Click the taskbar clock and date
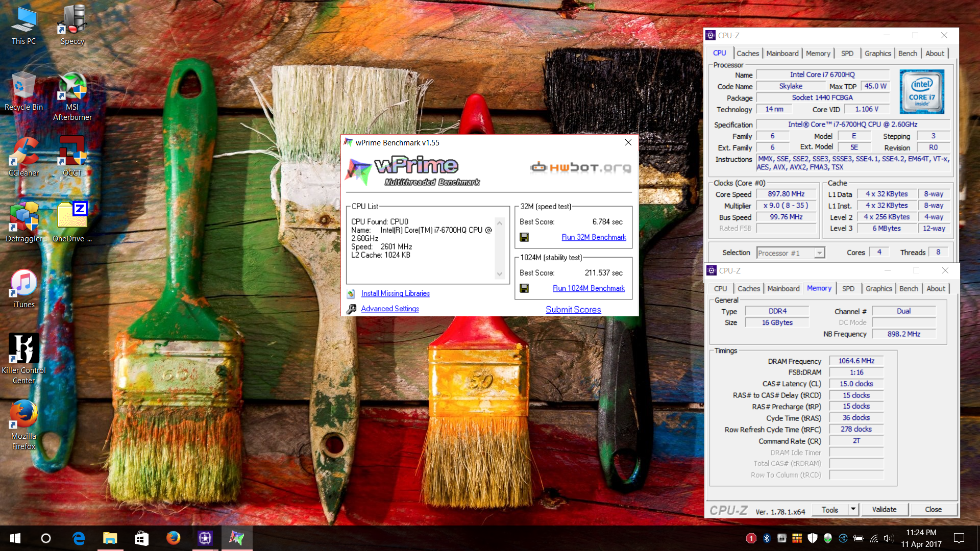This screenshot has height=551, width=980. tap(921, 538)
